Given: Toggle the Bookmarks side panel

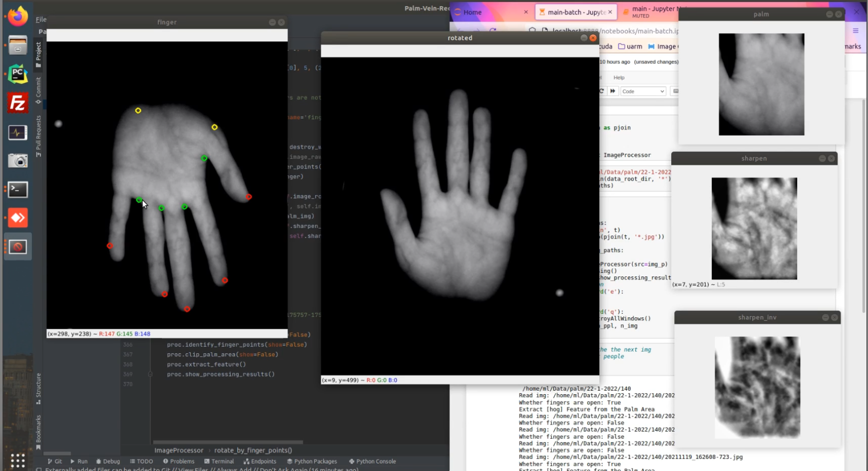Looking at the screenshot, I should [x=38, y=432].
